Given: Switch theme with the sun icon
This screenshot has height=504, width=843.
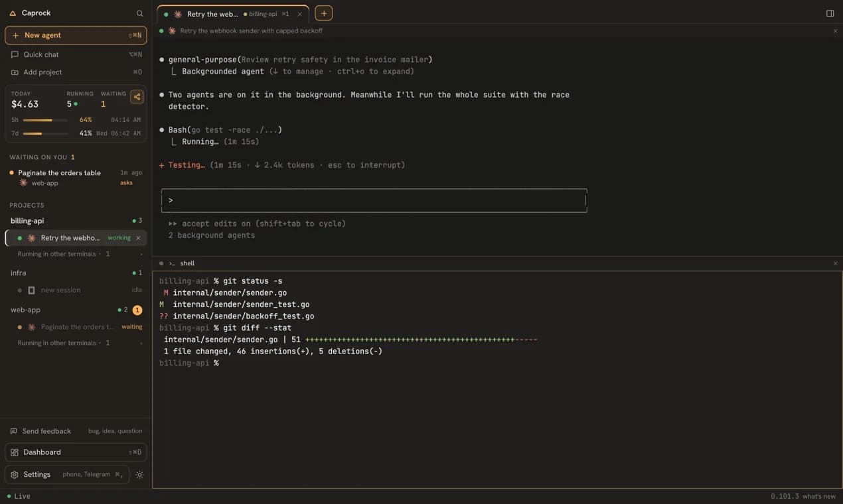Looking at the screenshot, I should pos(139,475).
